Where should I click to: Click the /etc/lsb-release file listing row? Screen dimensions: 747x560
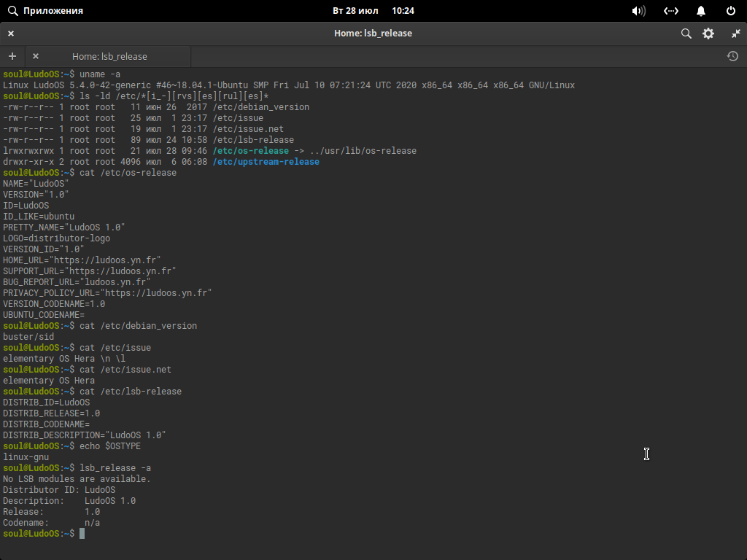[x=149, y=140]
